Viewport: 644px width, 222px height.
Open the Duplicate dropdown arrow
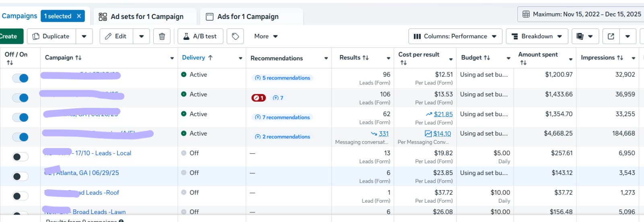tap(84, 36)
